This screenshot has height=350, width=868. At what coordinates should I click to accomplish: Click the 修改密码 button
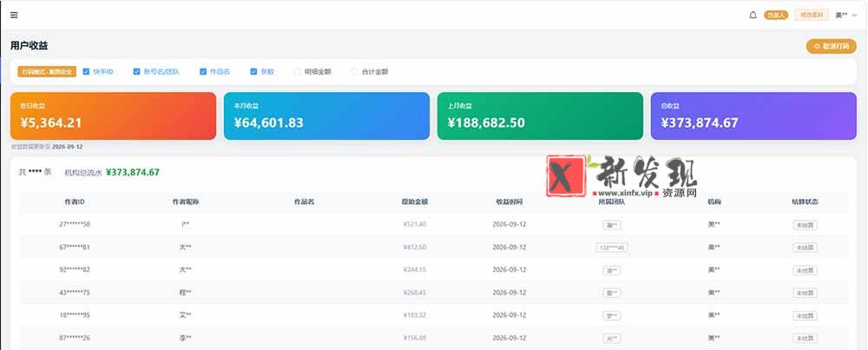tap(812, 15)
